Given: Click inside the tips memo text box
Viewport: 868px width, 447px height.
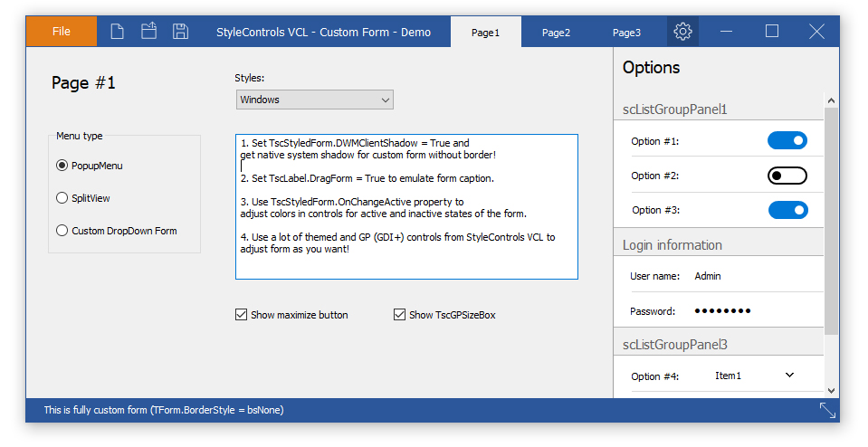Looking at the screenshot, I should [407, 206].
